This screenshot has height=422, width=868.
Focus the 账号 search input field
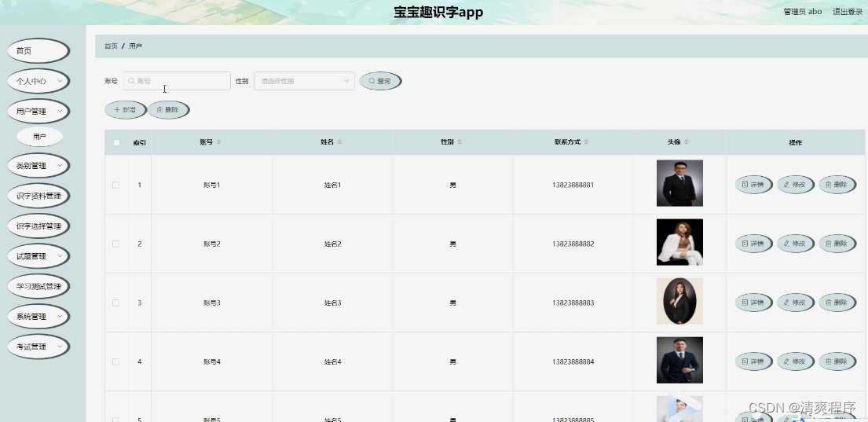(178, 81)
